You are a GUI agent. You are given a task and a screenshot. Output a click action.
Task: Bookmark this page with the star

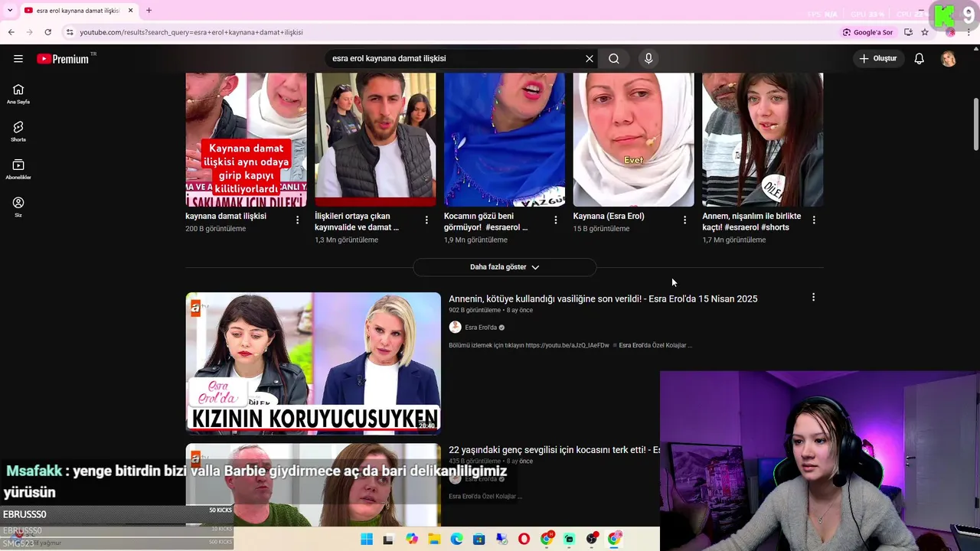[x=925, y=32]
